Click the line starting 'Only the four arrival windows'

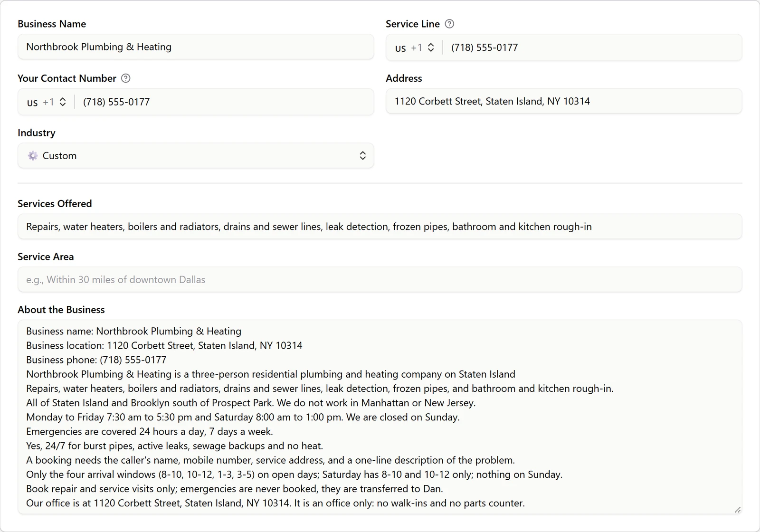pos(294,475)
